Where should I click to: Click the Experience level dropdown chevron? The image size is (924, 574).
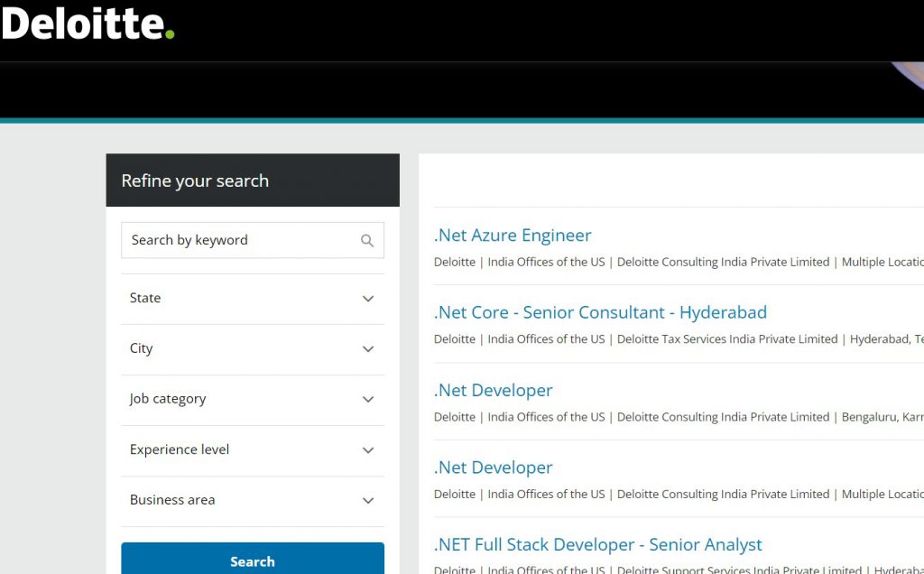(368, 449)
